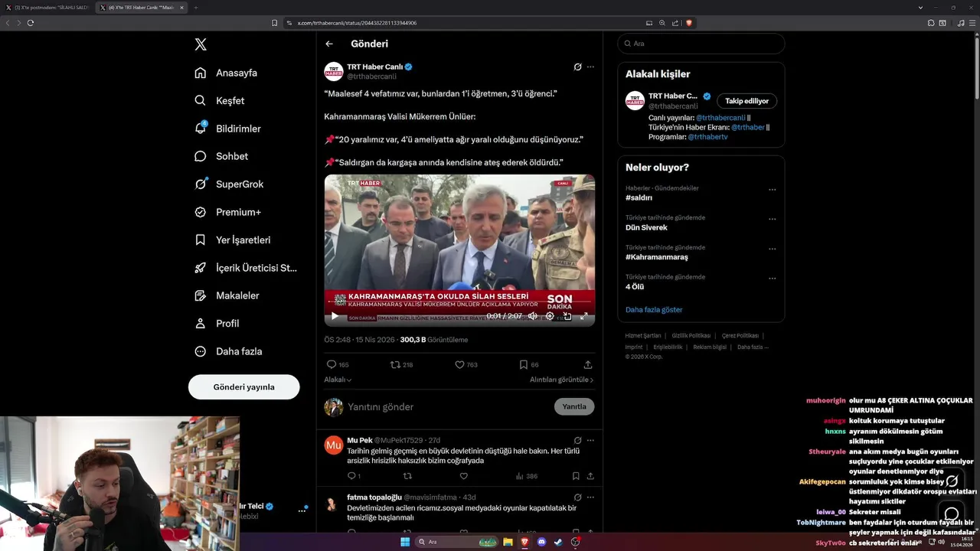Open Mu Pek's profile avatar
The image size is (980, 551).
point(334,445)
